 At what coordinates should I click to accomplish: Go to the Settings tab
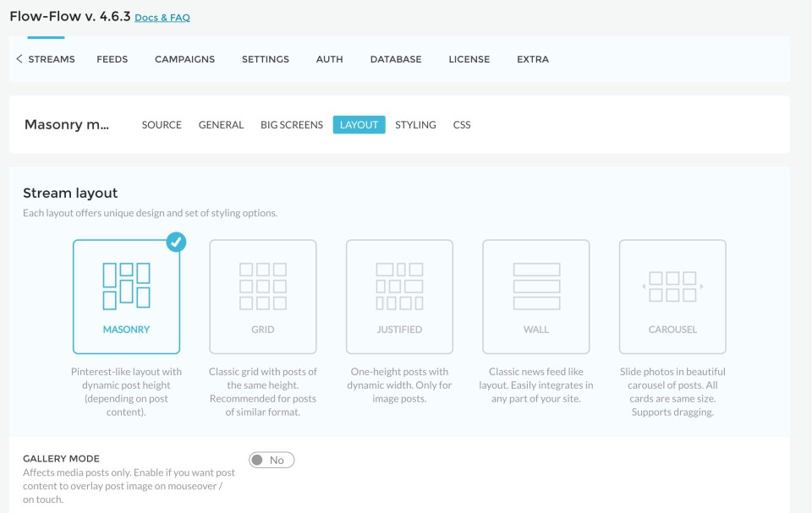click(266, 59)
